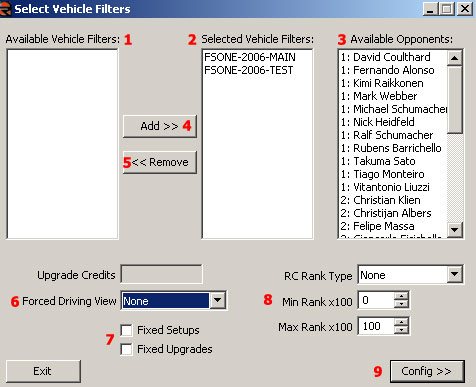Select opponent Takuma Sato
476x387 pixels.
pyautogui.click(x=378, y=161)
